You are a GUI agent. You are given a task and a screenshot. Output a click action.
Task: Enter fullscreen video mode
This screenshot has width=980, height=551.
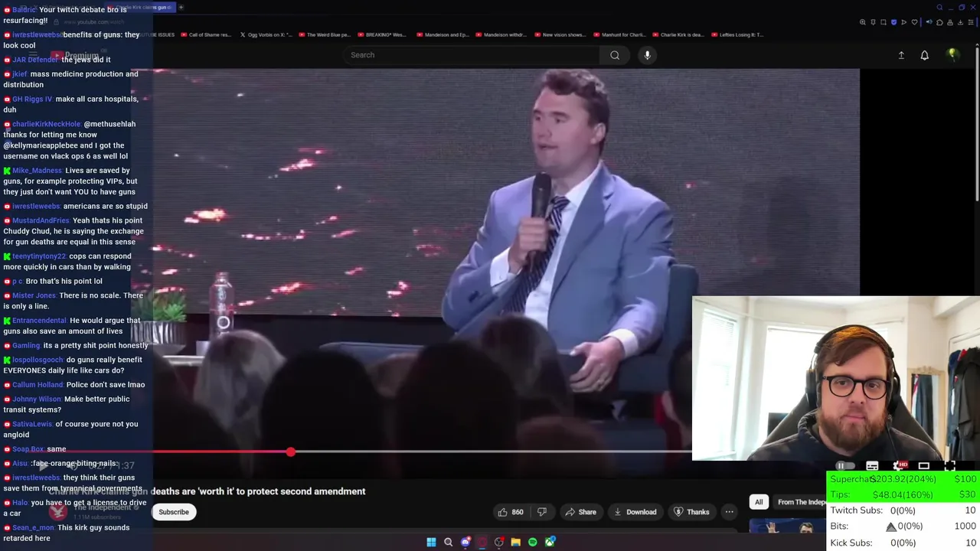pyautogui.click(x=949, y=466)
